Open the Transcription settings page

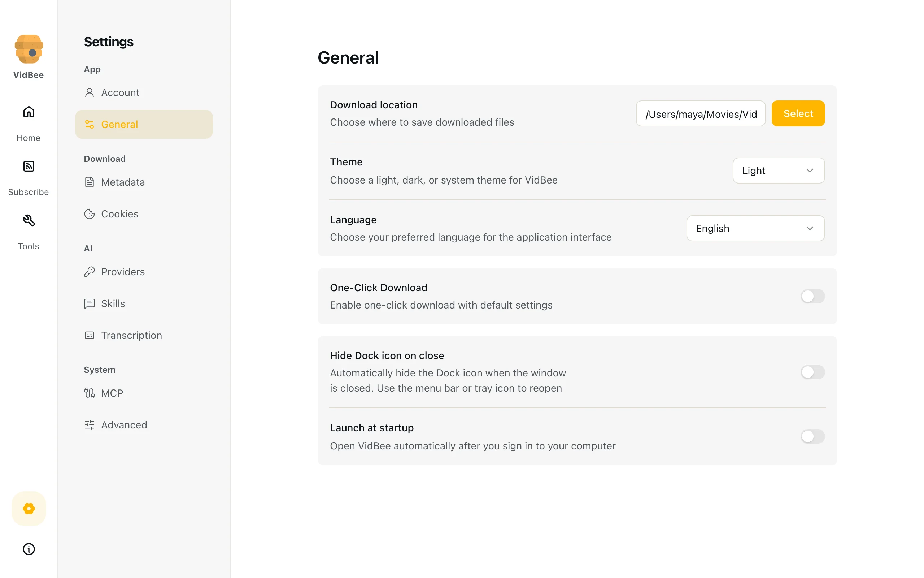coord(144,335)
